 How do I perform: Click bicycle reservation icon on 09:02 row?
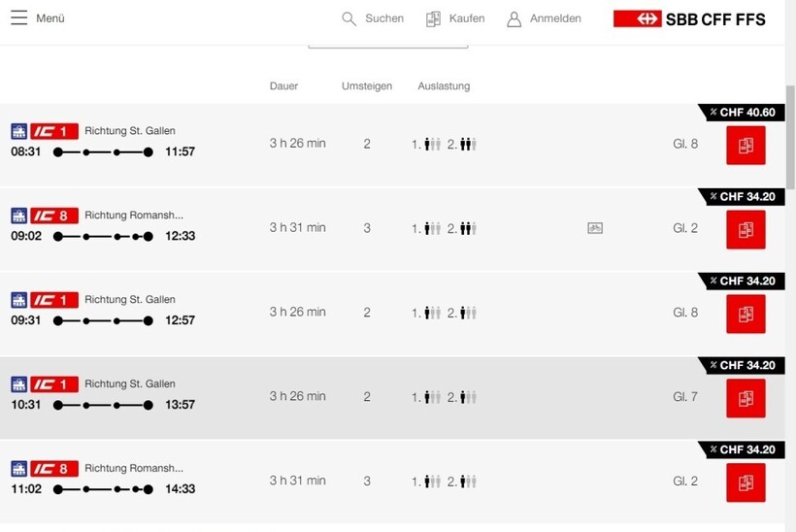[595, 228]
